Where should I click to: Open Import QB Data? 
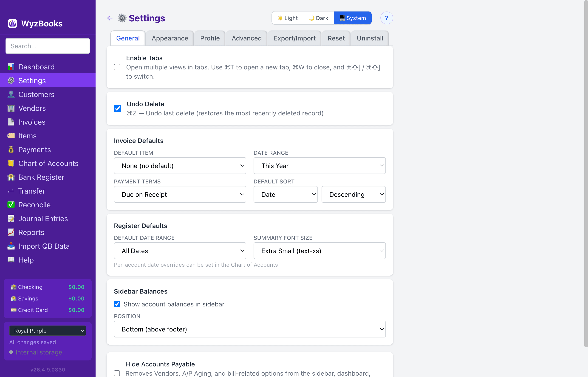(x=44, y=246)
